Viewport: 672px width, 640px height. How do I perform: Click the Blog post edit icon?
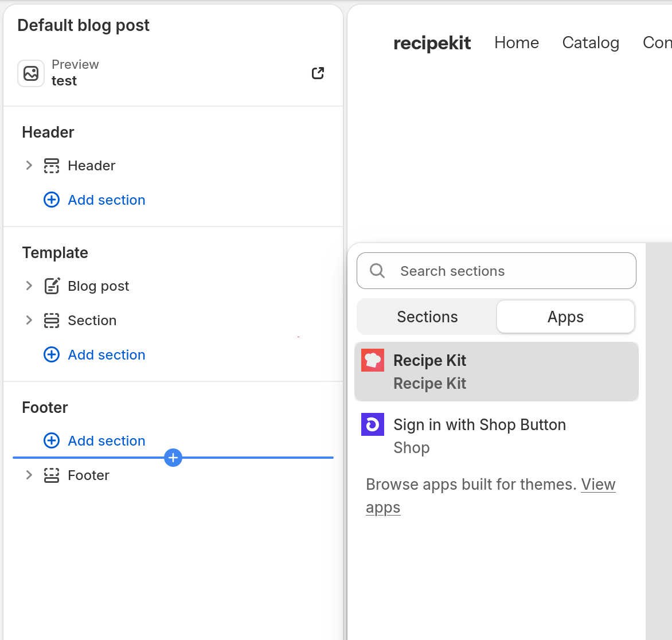(x=52, y=286)
